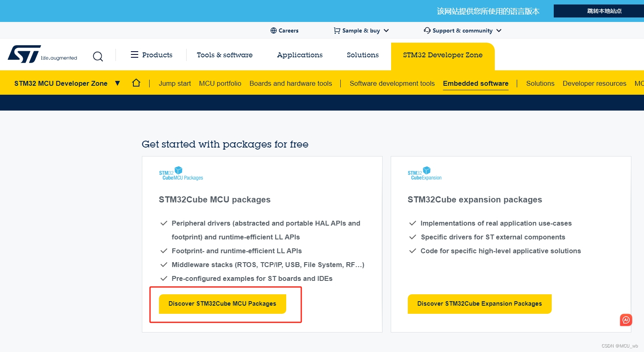Click the language notice text in blue banner
The height and width of the screenshot is (352, 644).
point(488,11)
